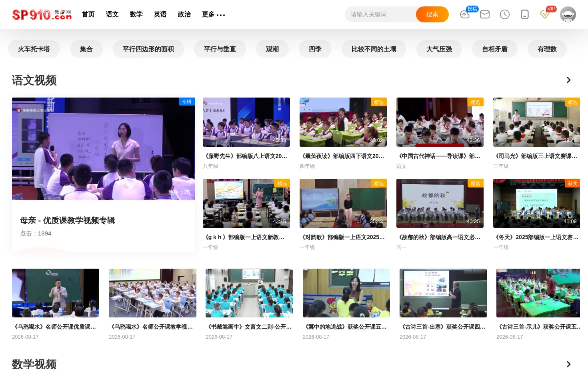This screenshot has width=588, height=369.
Task: Click the orange 搜索 button
Action: coord(432,14)
